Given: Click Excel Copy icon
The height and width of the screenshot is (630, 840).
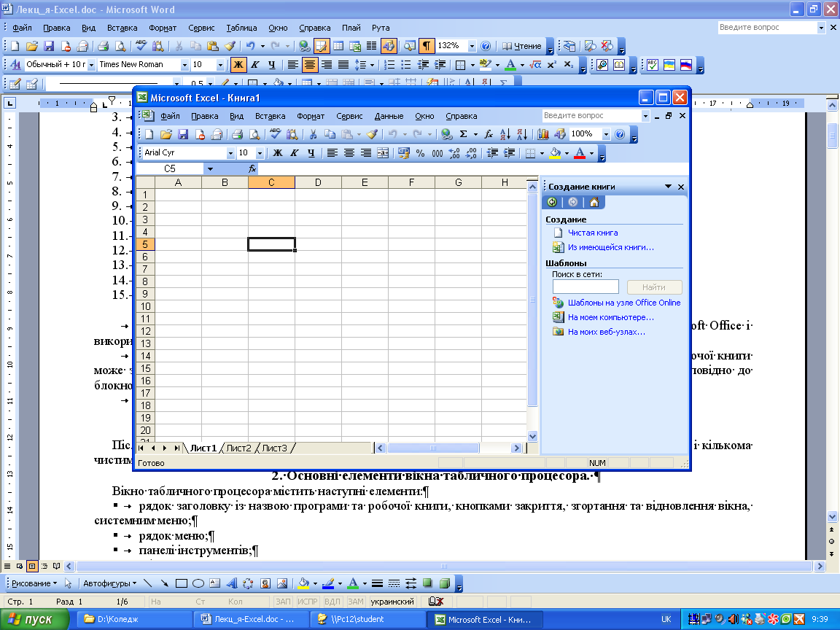Looking at the screenshot, I should [330, 134].
